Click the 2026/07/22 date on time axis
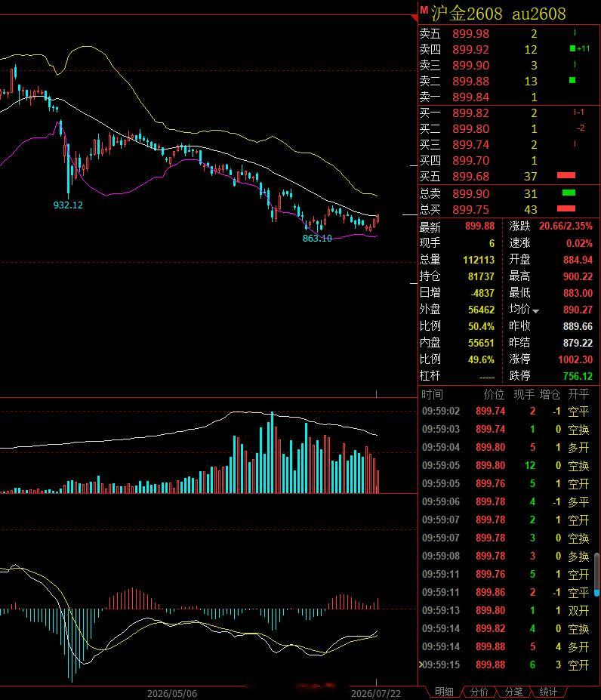 coord(376,693)
